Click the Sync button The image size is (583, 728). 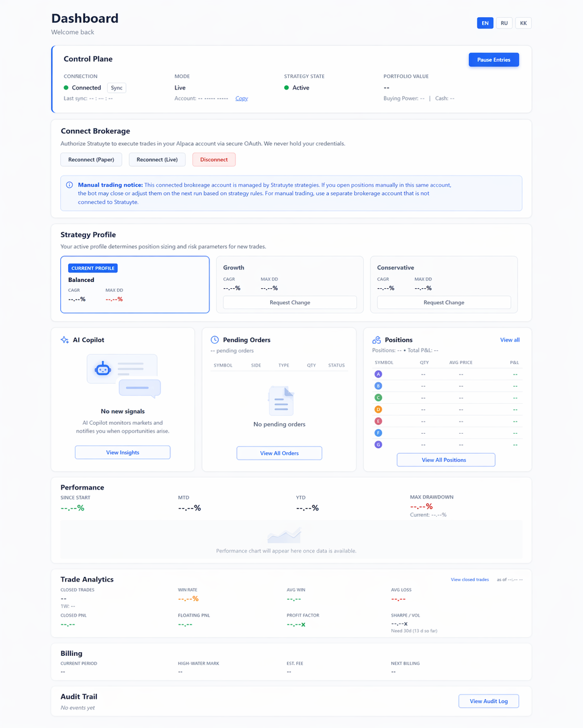pos(116,88)
